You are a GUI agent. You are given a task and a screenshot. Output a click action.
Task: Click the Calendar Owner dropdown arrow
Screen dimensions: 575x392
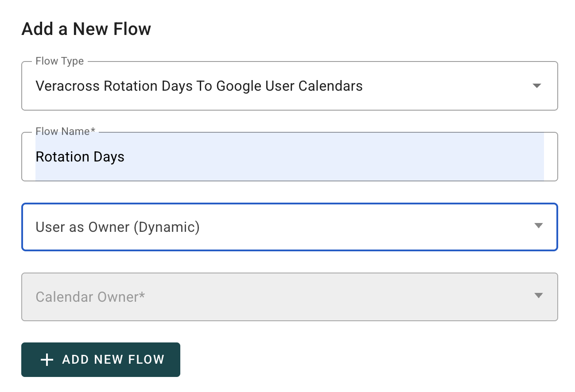tap(538, 296)
